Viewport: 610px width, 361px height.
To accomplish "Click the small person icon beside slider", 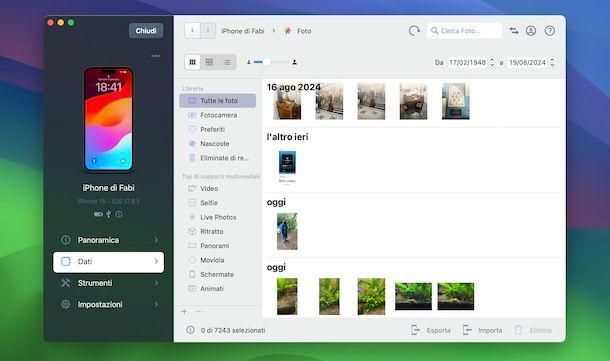I will (x=249, y=62).
